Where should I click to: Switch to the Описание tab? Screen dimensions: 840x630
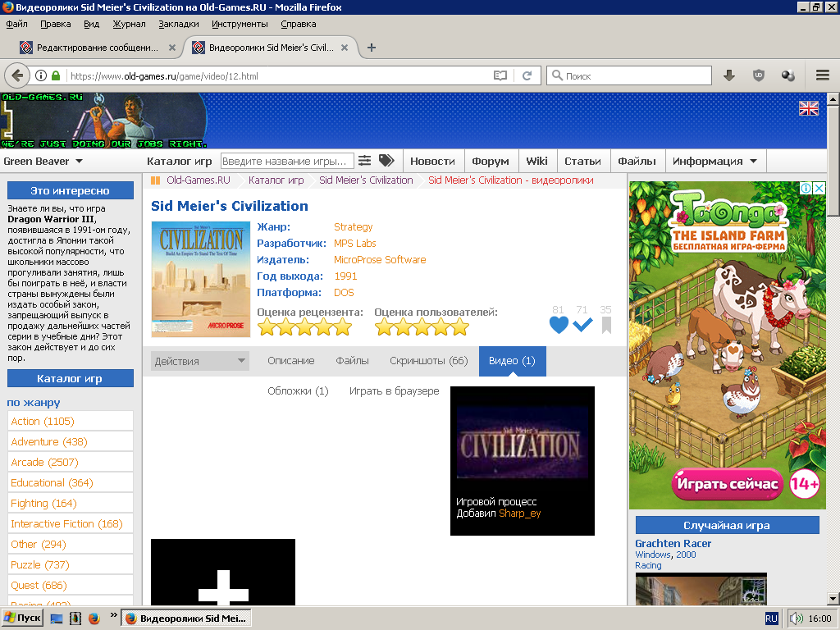291,361
